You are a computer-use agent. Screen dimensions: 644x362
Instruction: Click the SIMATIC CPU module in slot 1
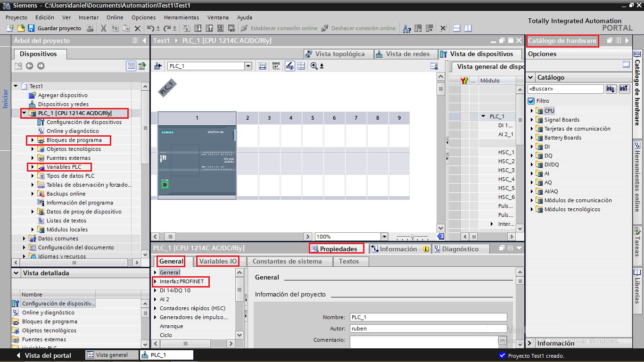pyautogui.click(x=197, y=161)
